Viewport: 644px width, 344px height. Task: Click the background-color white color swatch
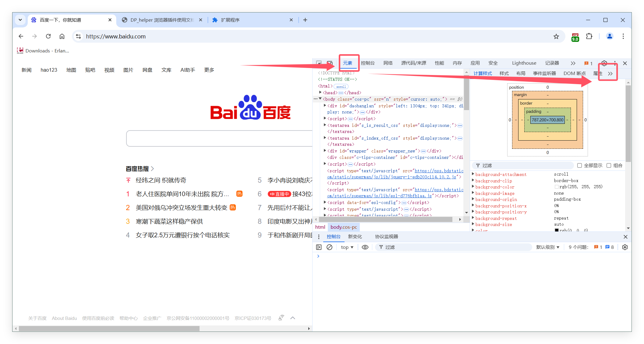557,187
